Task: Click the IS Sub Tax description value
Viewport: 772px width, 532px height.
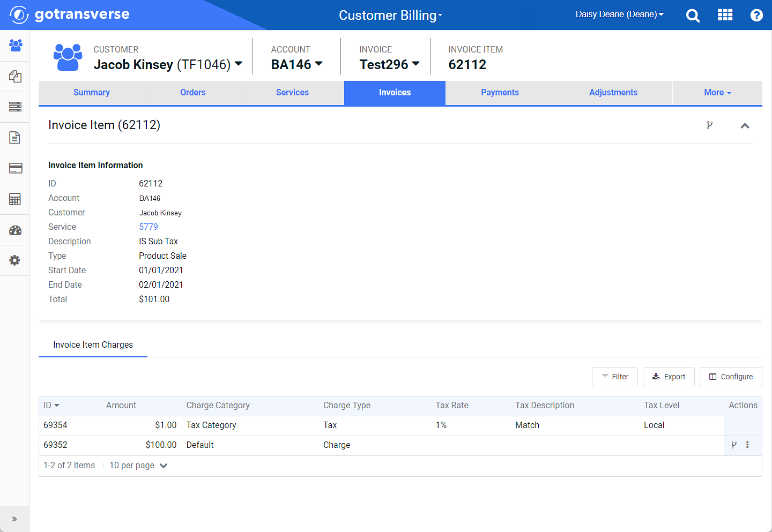Action: [159, 242]
